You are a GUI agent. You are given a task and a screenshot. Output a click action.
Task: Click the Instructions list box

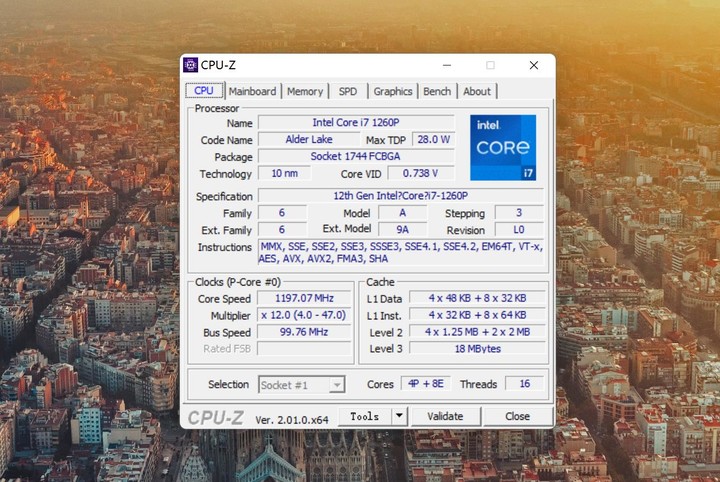tap(400, 252)
